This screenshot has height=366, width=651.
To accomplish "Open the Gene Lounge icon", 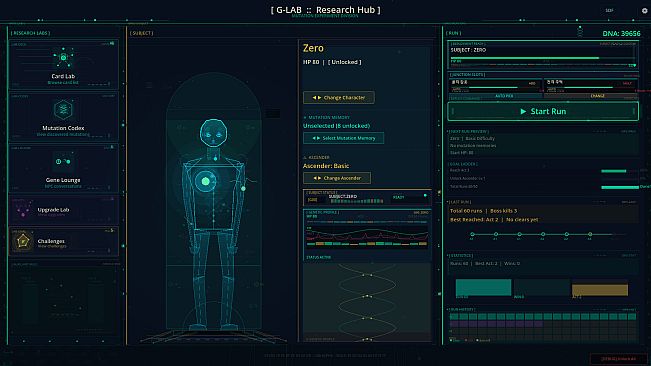I will click(x=63, y=161).
